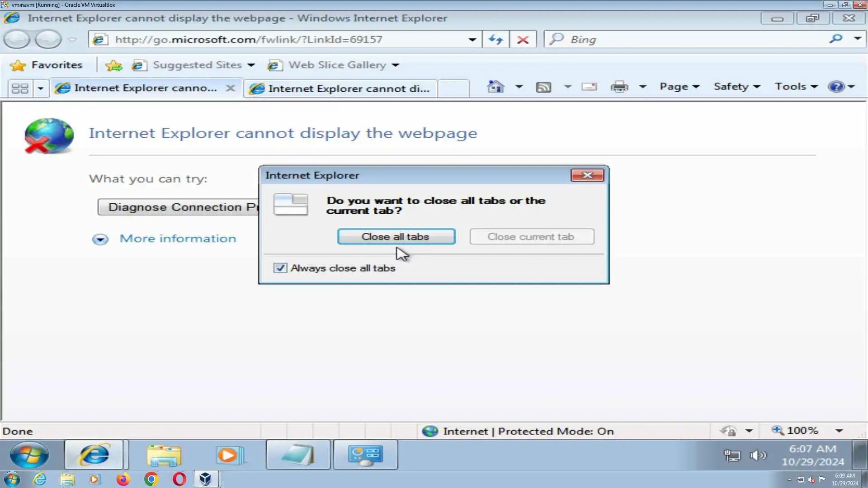
Task: Uncheck Always close all tabs checkbox
Action: coord(280,268)
